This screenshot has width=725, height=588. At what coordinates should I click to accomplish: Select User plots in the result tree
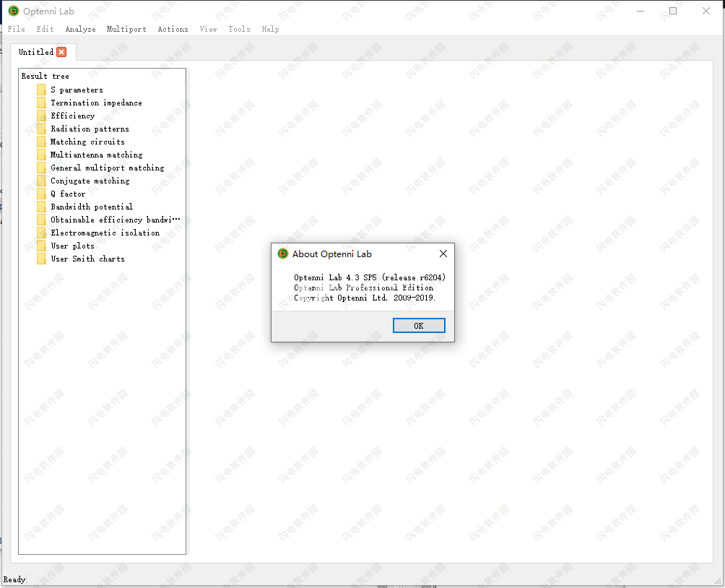pos(73,246)
